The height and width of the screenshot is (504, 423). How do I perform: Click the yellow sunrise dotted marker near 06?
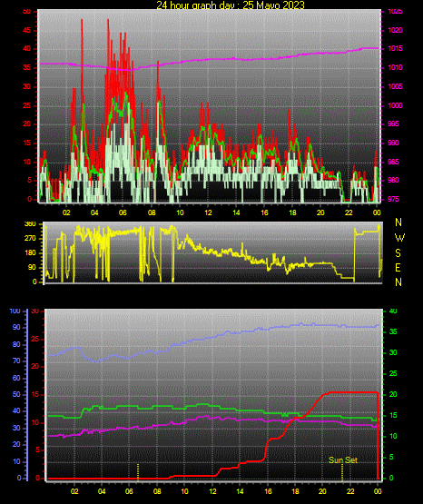click(x=138, y=472)
